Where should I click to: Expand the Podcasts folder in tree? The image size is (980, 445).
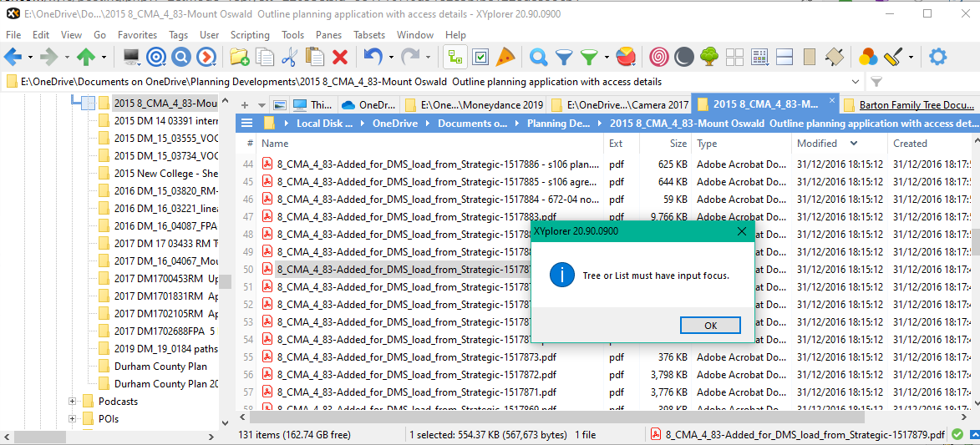pos(73,402)
